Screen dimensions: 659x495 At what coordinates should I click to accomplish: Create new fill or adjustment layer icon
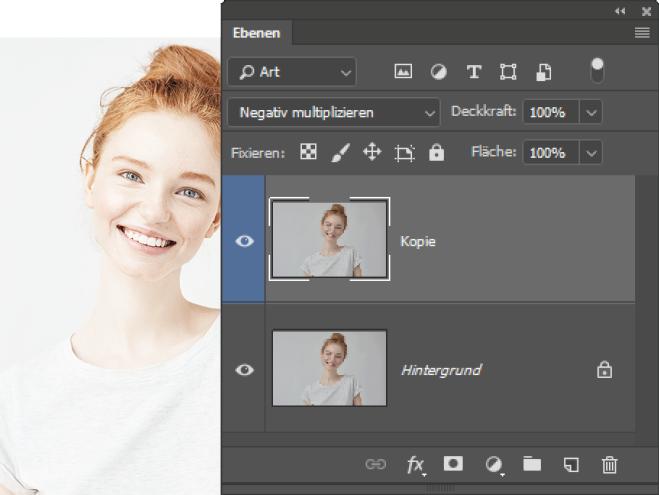click(x=494, y=465)
